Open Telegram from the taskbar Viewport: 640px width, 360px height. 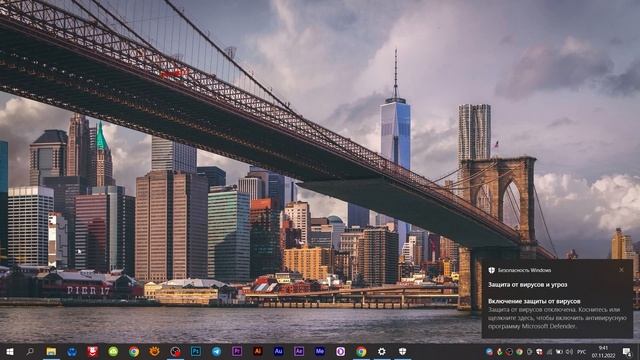click(x=216, y=351)
